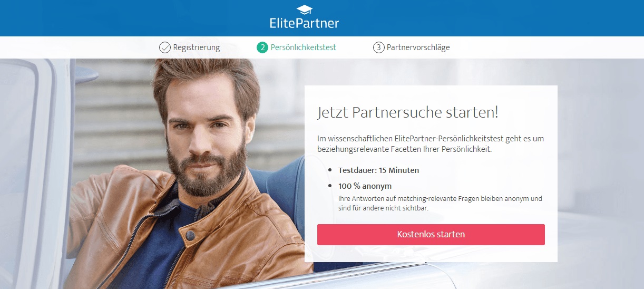Click the bullet dot before Testdauer
The image size is (644, 289).
pyautogui.click(x=330, y=170)
